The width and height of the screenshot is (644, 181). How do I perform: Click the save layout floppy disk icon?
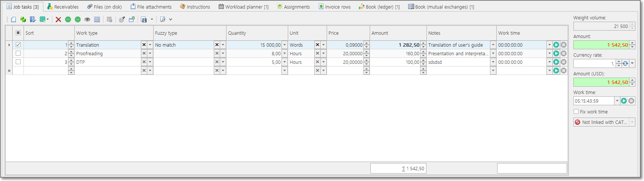pos(144,19)
